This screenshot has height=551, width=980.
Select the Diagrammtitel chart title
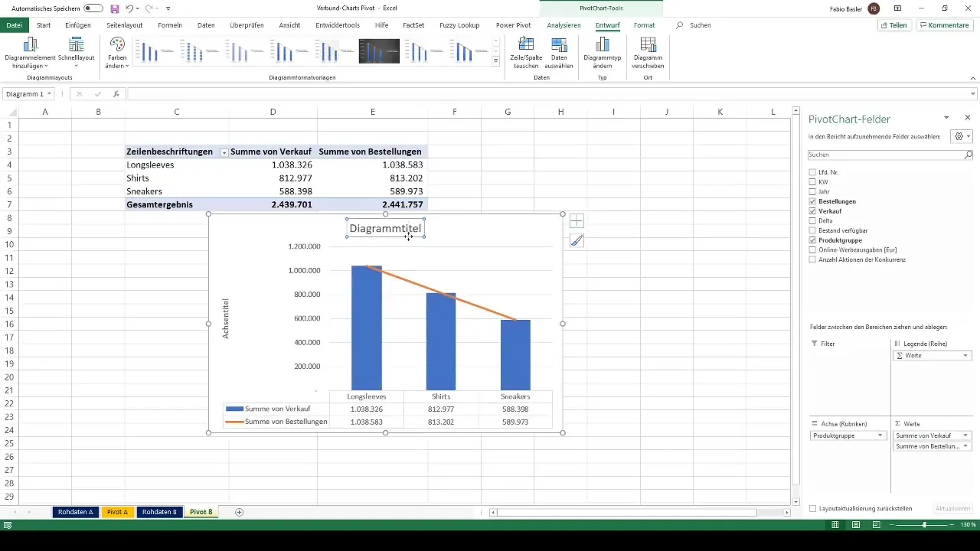(x=385, y=228)
